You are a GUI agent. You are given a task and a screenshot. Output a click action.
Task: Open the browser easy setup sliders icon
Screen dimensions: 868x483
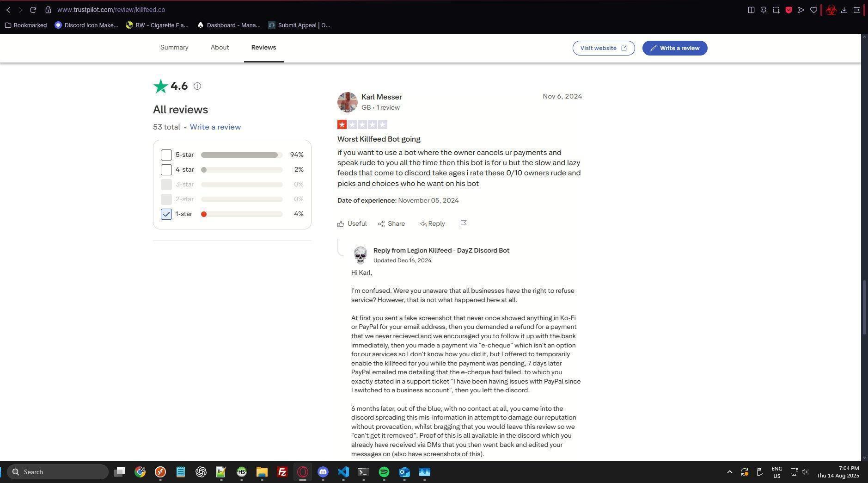coord(856,10)
